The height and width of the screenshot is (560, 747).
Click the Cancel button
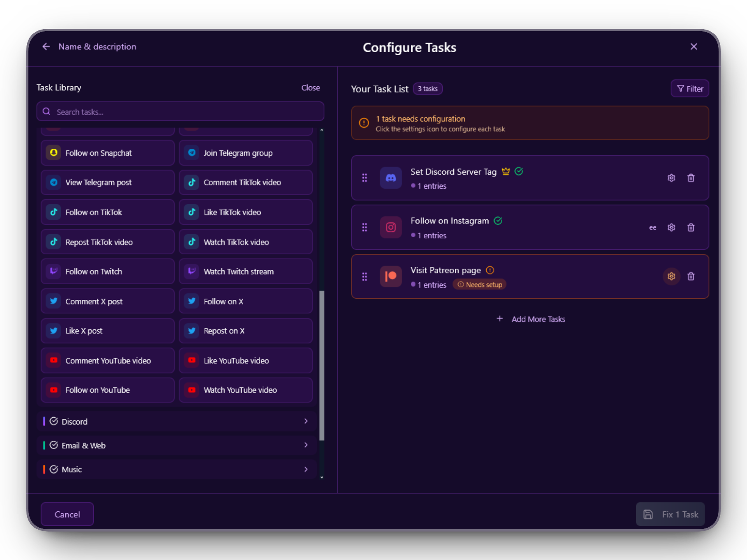click(67, 514)
